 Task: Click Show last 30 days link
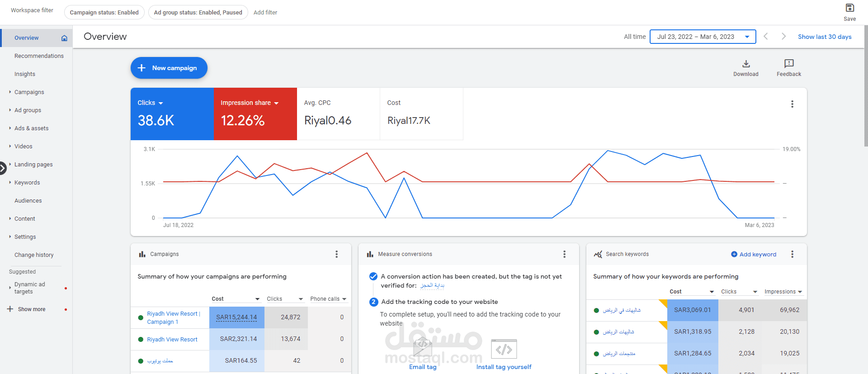click(825, 37)
